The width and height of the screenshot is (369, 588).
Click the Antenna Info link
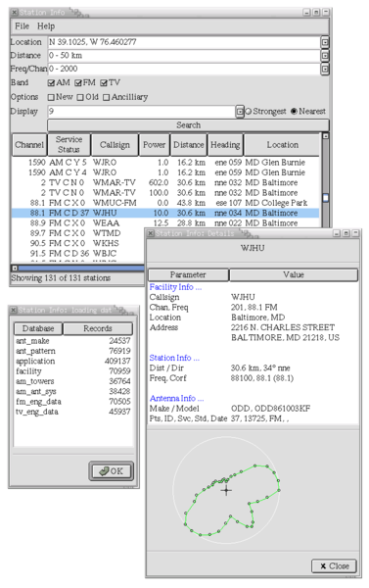click(x=176, y=399)
